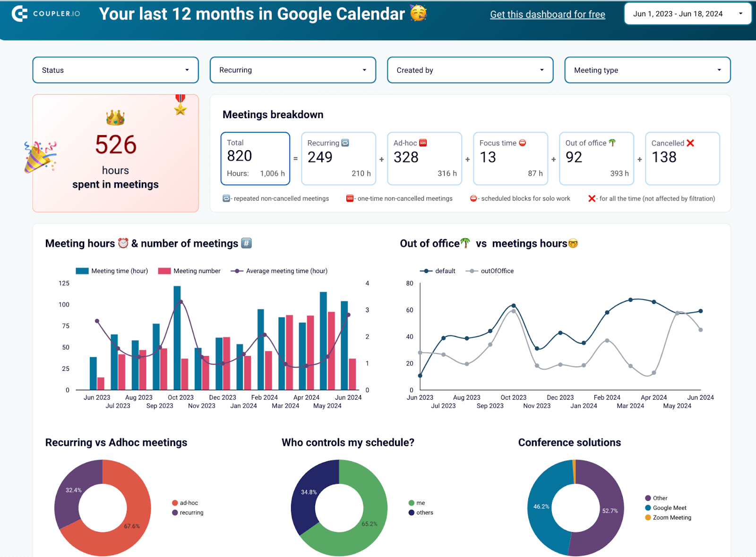
Task: Click the Conference solutions heading
Action: 569,442
